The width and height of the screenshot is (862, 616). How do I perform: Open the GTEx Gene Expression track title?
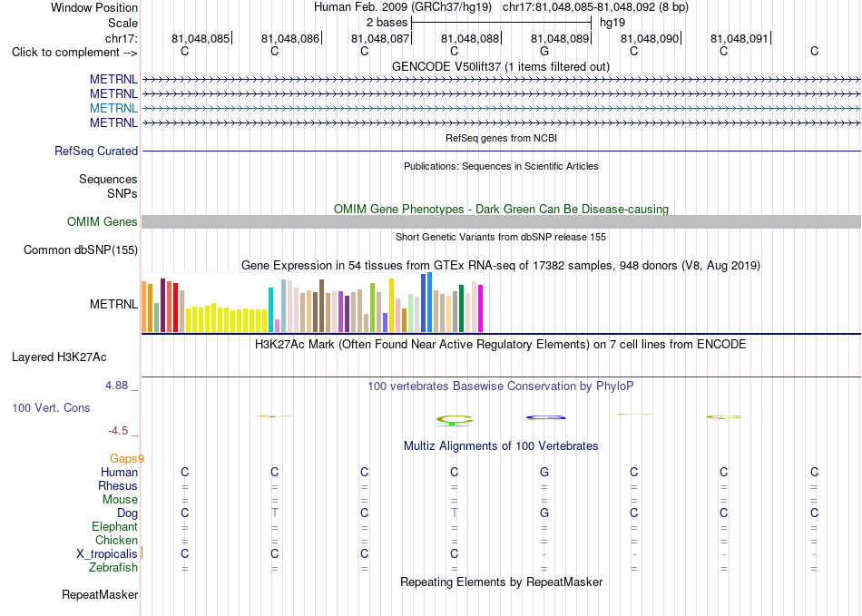501,266
